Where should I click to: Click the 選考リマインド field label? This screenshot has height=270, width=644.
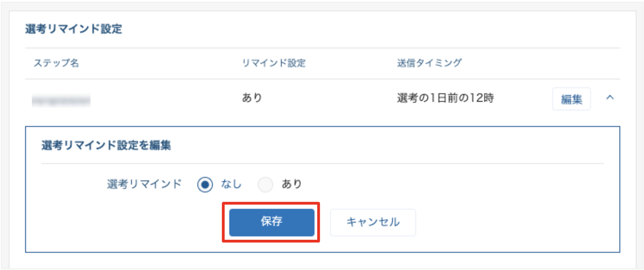(143, 184)
